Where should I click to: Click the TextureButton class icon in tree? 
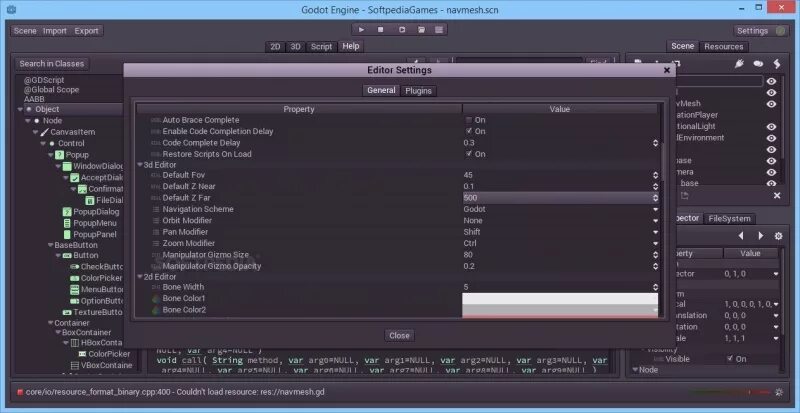67,312
